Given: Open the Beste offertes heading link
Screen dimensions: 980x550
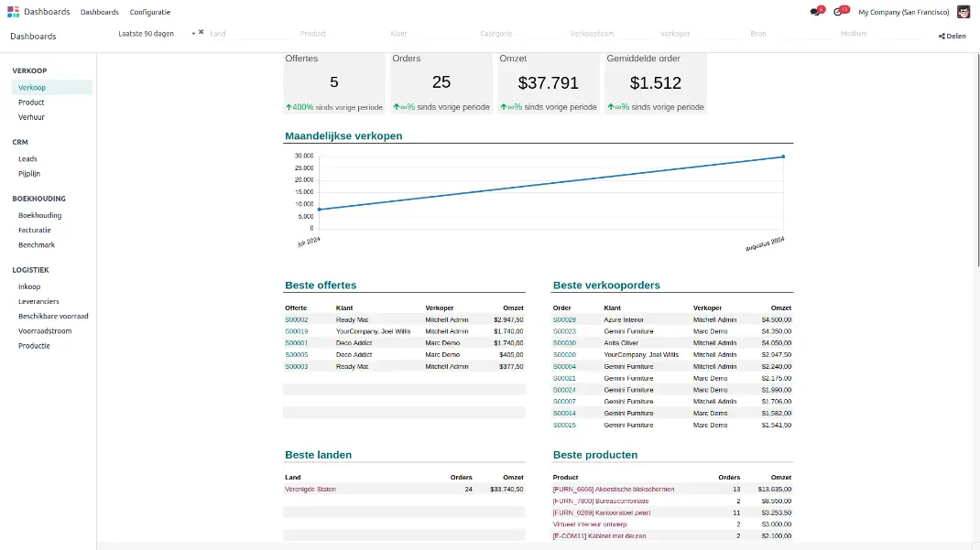Looking at the screenshot, I should click(321, 286).
